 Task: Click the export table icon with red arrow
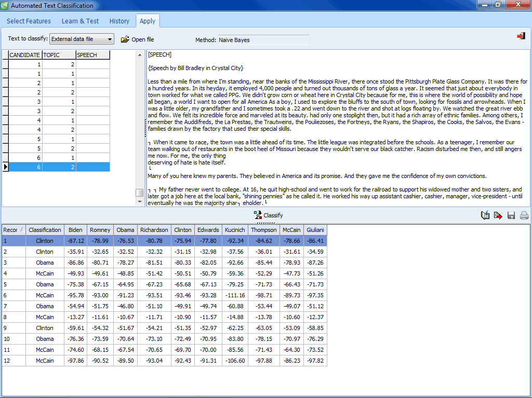tap(498, 215)
